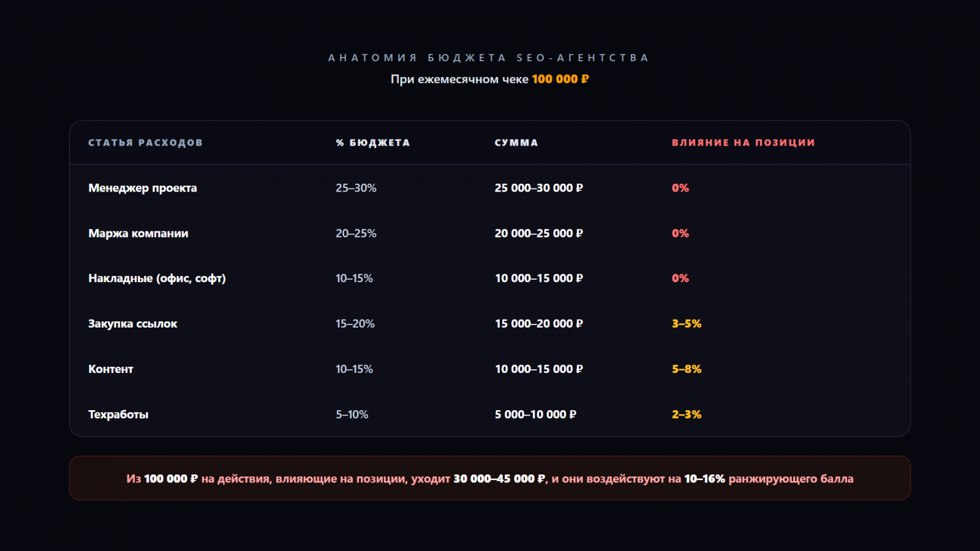Click the yellow '3–5%' impact value
Screen dimensions: 980x551
point(686,324)
